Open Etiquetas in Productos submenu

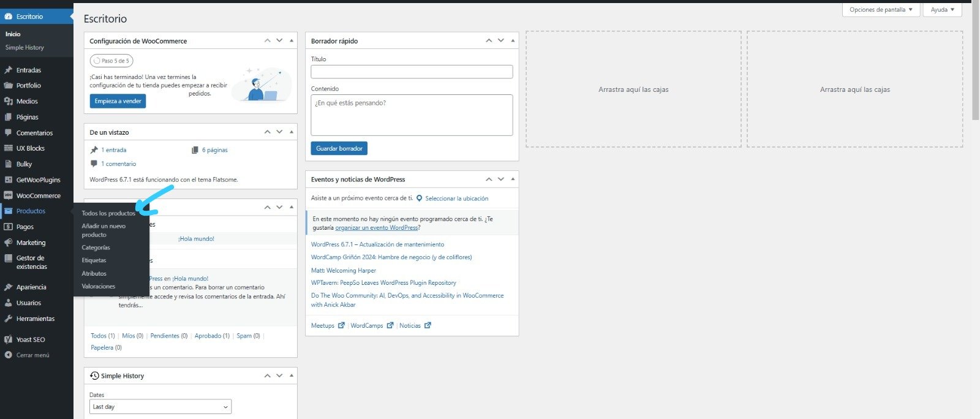(x=94, y=260)
